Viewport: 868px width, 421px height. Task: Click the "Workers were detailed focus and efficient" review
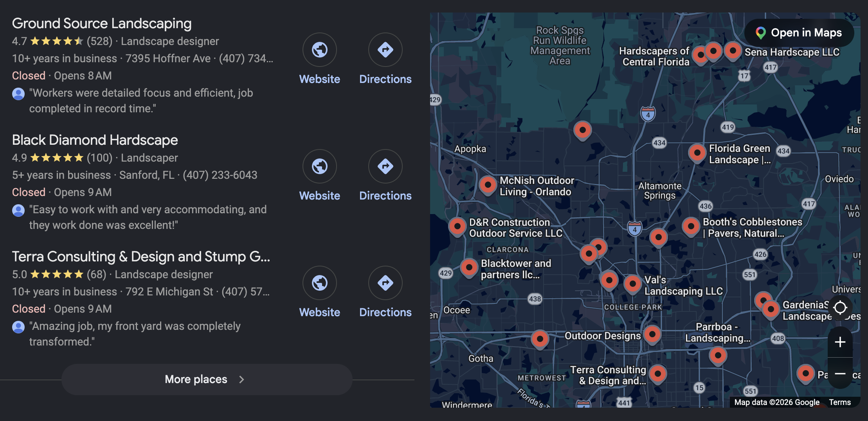click(x=141, y=101)
